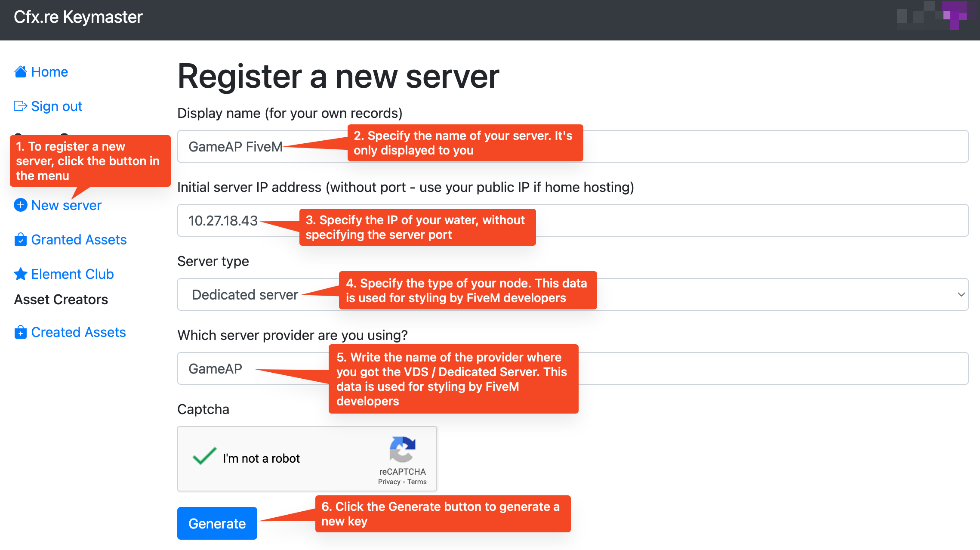Click the Element Club star icon
The image size is (980, 550).
(21, 274)
